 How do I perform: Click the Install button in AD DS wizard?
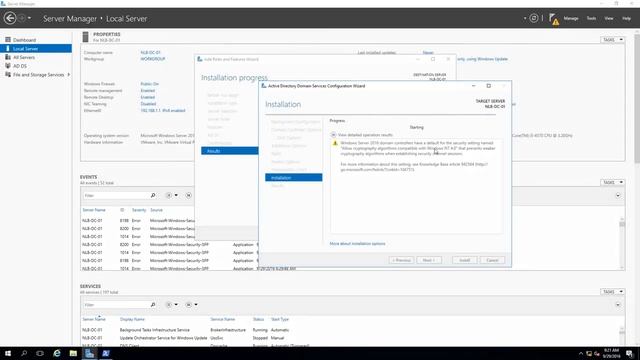(x=464, y=260)
